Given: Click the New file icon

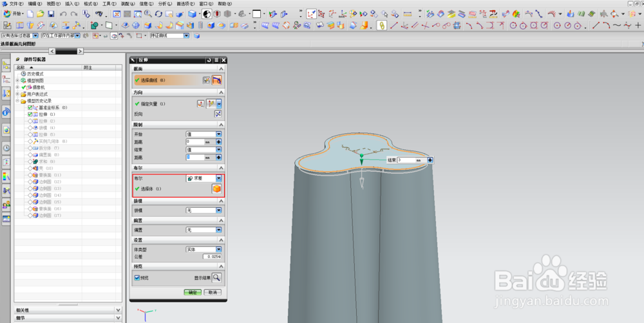Looking at the screenshot, I should click(30, 14).
